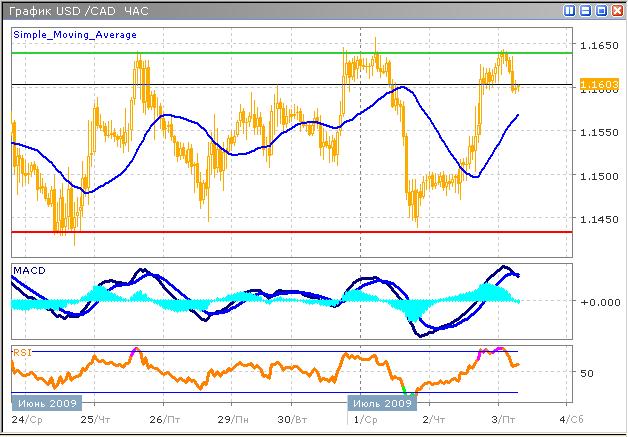This screenshot has height=437, width=628.
Task: Click the Июль 2009 month marker
Action: point(380,402)
